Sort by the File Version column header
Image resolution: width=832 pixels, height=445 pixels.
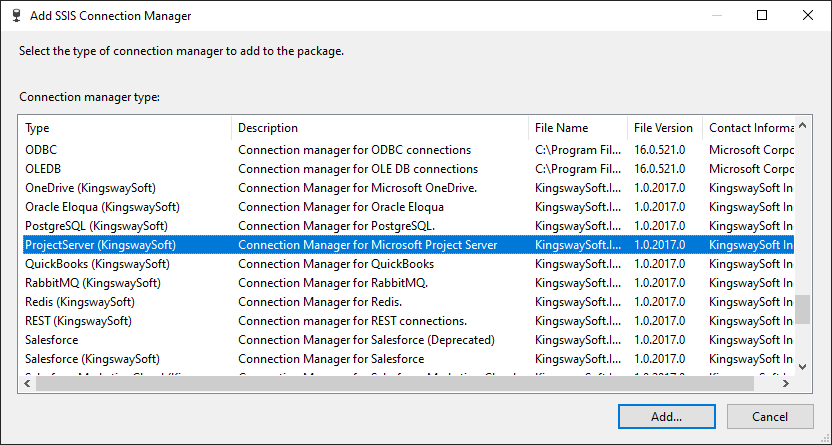pyautogui.click(x=665, y=128)
